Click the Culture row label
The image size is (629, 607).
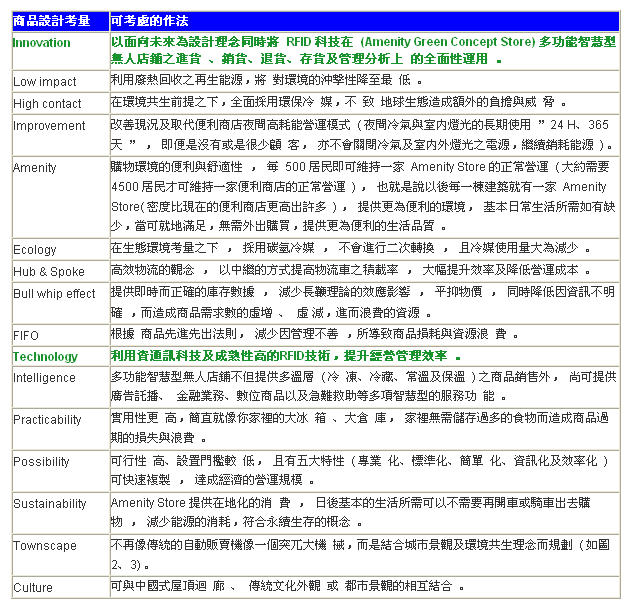pos(32,588)
